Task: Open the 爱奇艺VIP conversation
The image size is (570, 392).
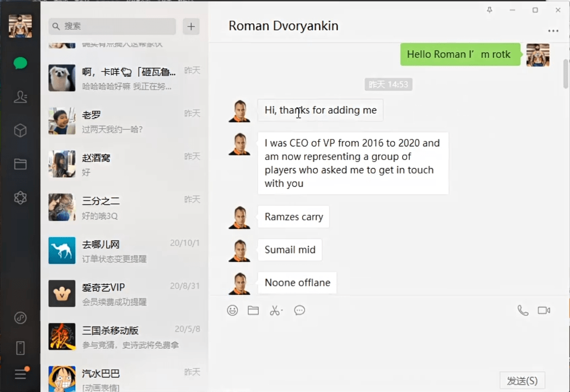Action: pos(124,293)
